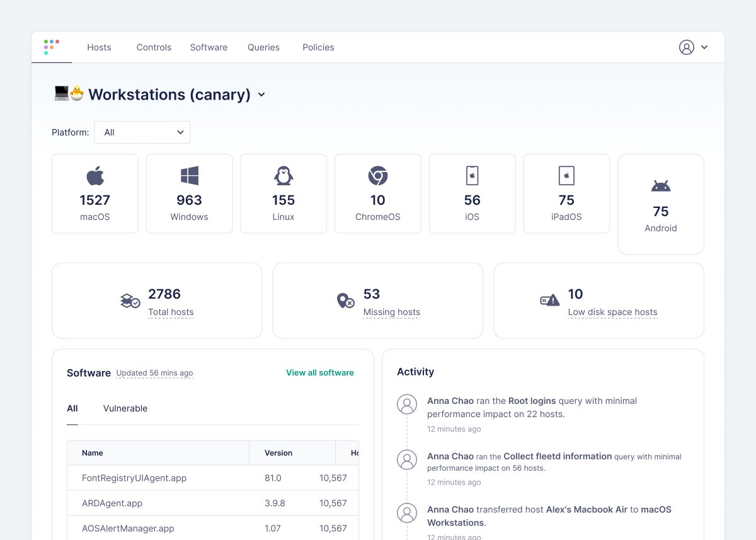Viewport: 756px width, 540px height.
Task: Click version 1.07 in the software table
Action: [273, 529]
